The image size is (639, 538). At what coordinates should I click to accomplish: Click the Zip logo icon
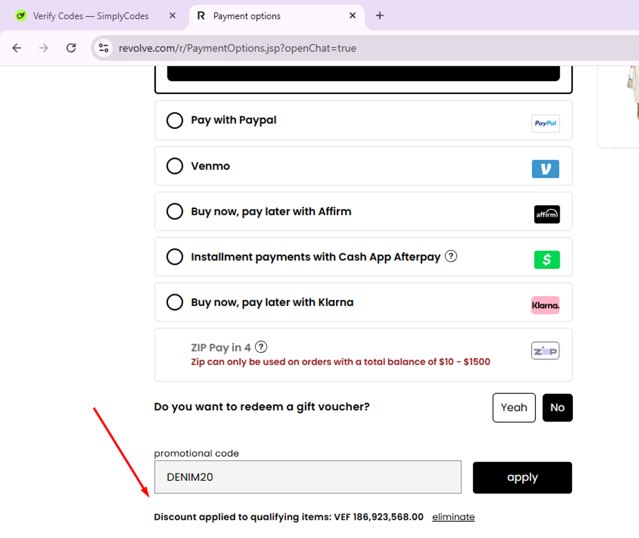[545, 351]
